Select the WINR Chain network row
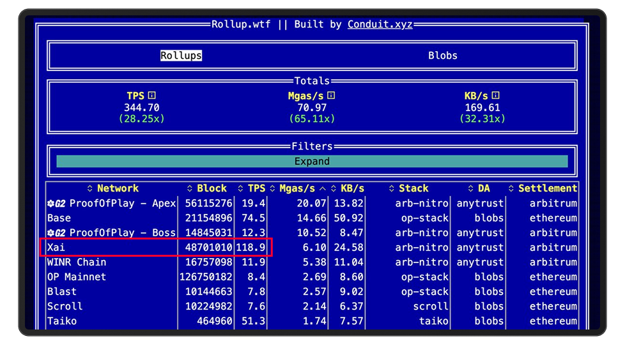 coord(312,262)
